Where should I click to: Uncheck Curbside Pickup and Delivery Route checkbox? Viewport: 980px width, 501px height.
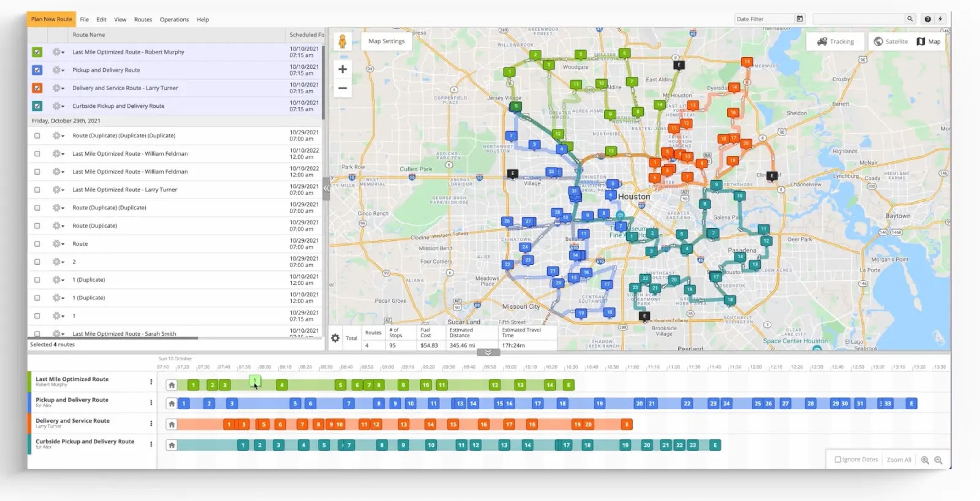coord(37,106)
